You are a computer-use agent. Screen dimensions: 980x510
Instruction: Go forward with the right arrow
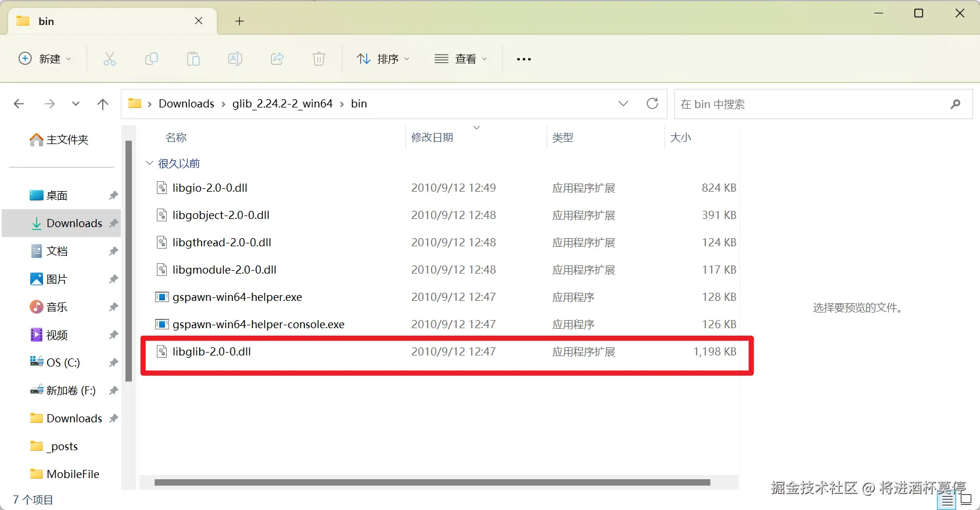pyautogui.click(x=49, y=104)
